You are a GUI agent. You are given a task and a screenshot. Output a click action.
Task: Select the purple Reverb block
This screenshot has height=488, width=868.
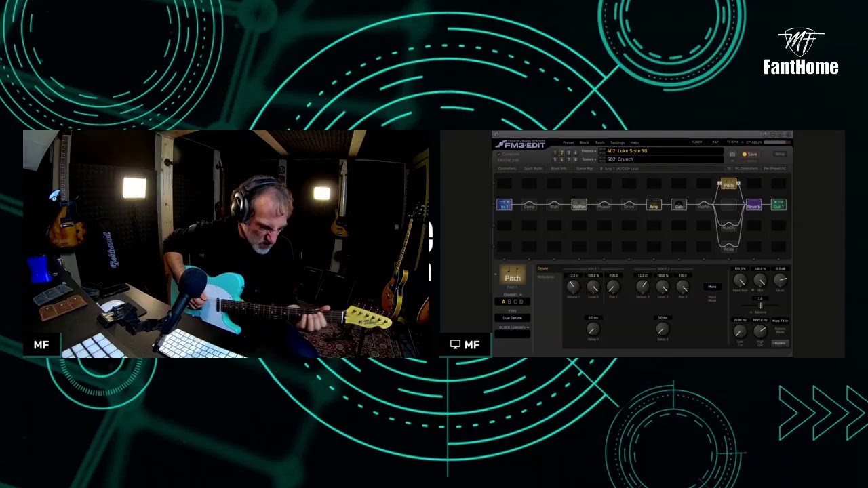click(x=753, y=205)
